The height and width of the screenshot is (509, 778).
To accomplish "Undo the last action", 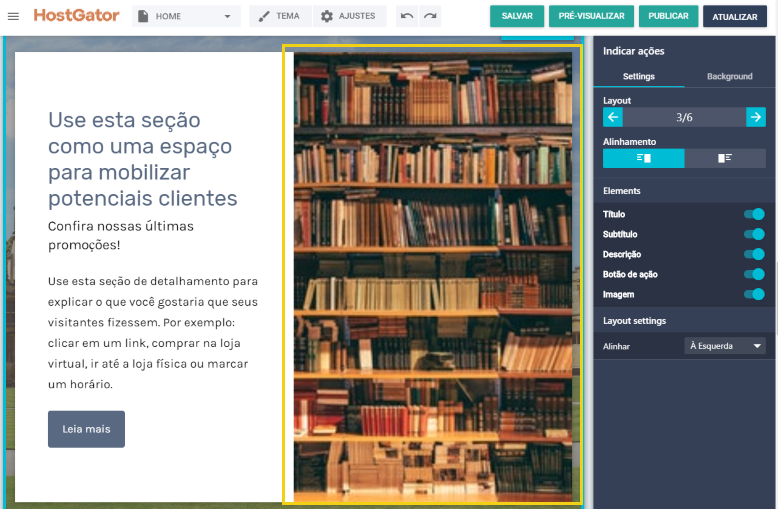I will [x=407, y=16].
